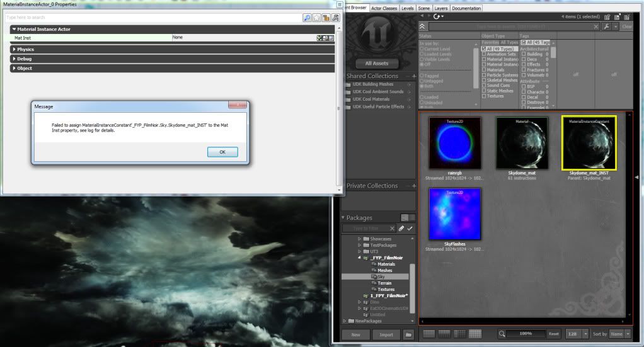Select the Terrain group in package tree
This screenshot has height=347, width=644.
tap(384, 283)
